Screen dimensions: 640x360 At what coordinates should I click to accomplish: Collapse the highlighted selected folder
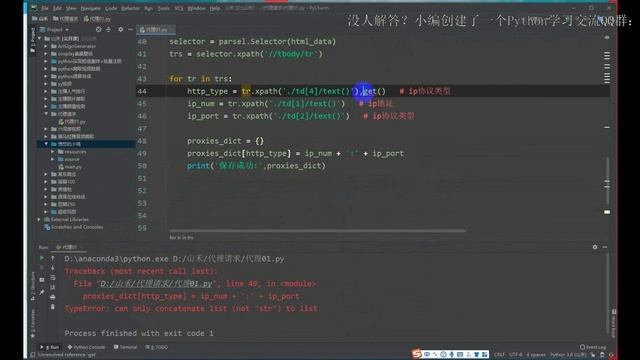click(46, 144)
